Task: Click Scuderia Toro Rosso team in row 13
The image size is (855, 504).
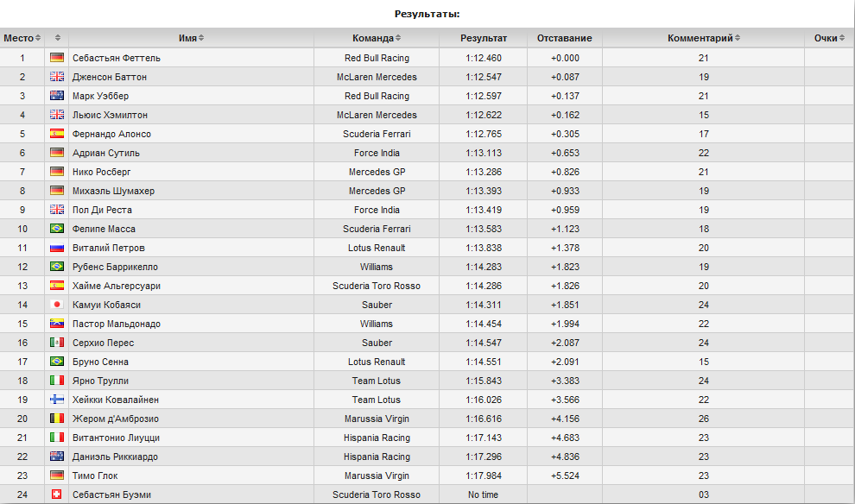Action: [x=377, y=286]
